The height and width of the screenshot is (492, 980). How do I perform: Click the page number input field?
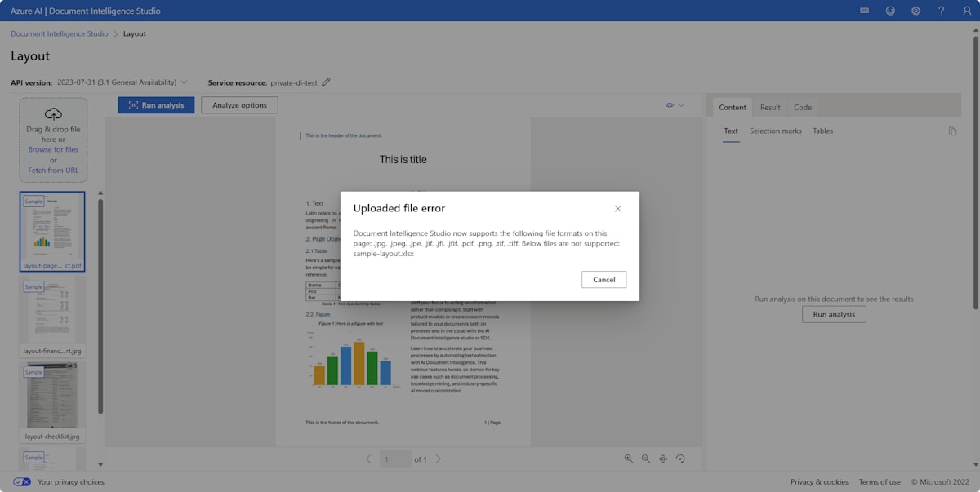[396, 459]
